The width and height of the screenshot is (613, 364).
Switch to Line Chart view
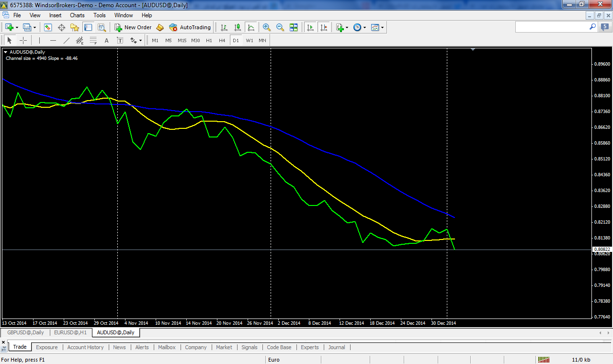click(251, 27)
